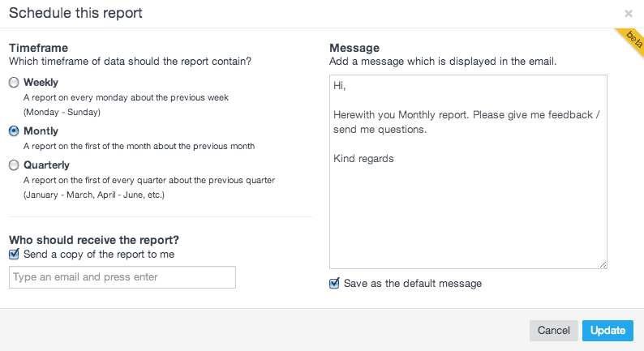This screenshot has width=644, height=351.
Task: Choose the Quarterly radio button
Action: coord(14,165)
